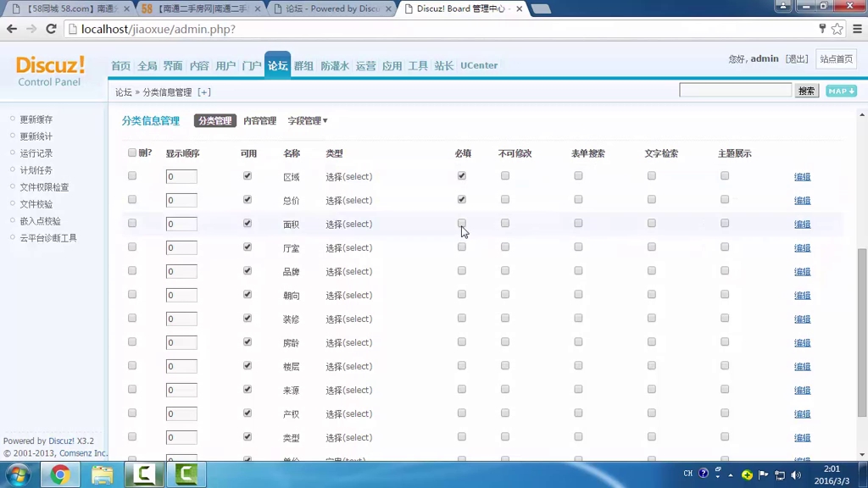Open 计划任务 in the left sidebar
Screen dimensions: 868x488
click(36, 169)
